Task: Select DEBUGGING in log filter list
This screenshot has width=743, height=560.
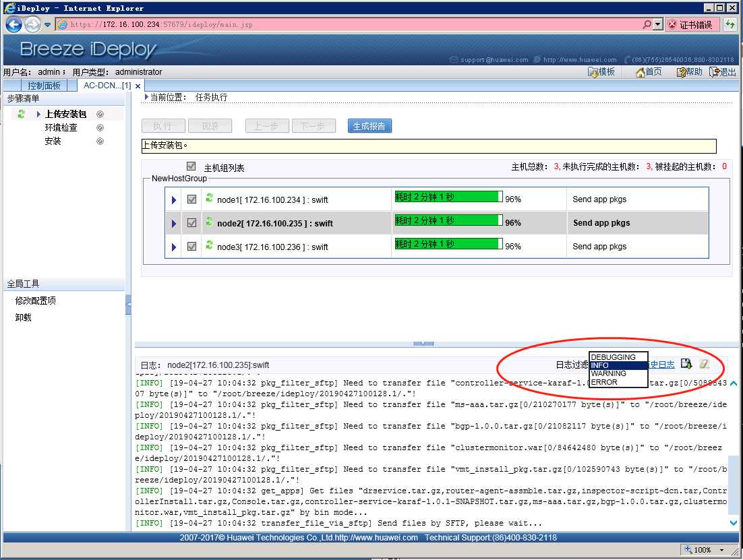Action: 618,357
